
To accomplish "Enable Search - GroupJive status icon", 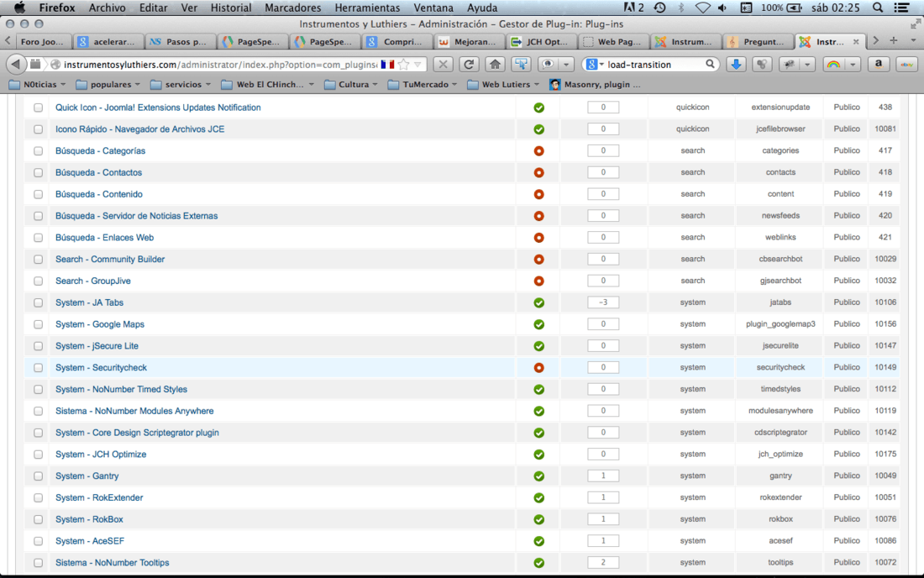I will 538,281.
